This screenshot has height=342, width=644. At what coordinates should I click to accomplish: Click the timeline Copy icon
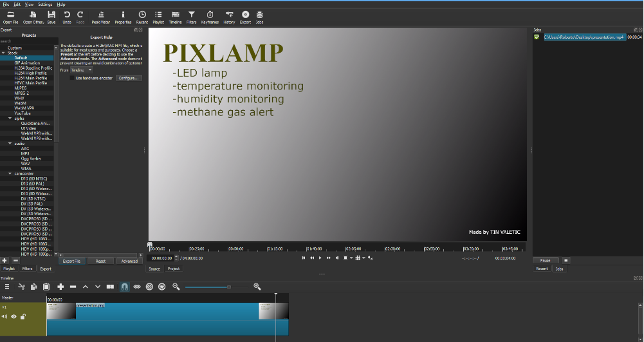(33, 287)
